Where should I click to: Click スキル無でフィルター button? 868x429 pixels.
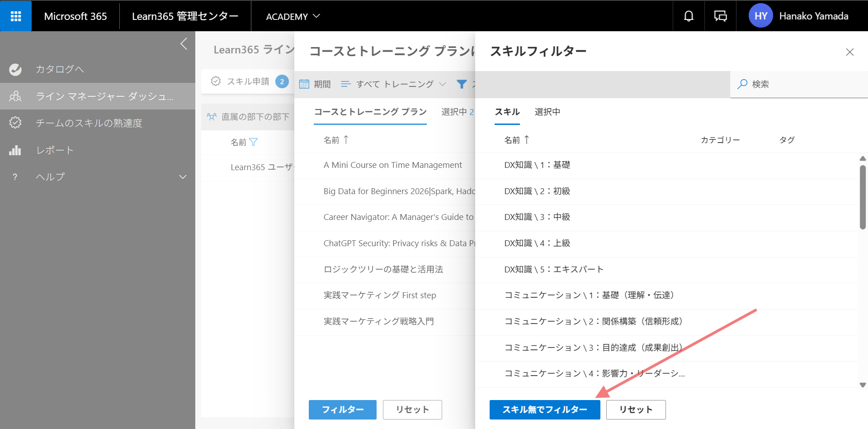(x=545, y=410)
